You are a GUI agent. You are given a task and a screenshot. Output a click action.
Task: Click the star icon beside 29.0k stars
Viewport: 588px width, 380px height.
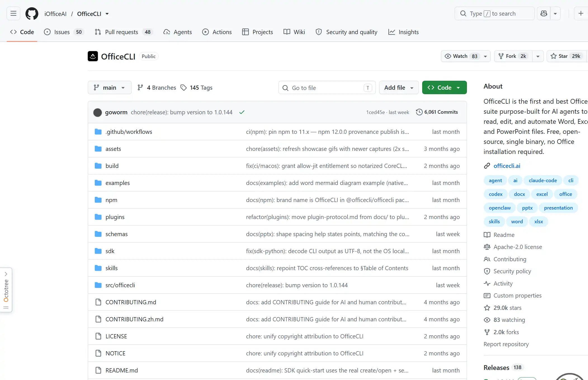(487, 308)
